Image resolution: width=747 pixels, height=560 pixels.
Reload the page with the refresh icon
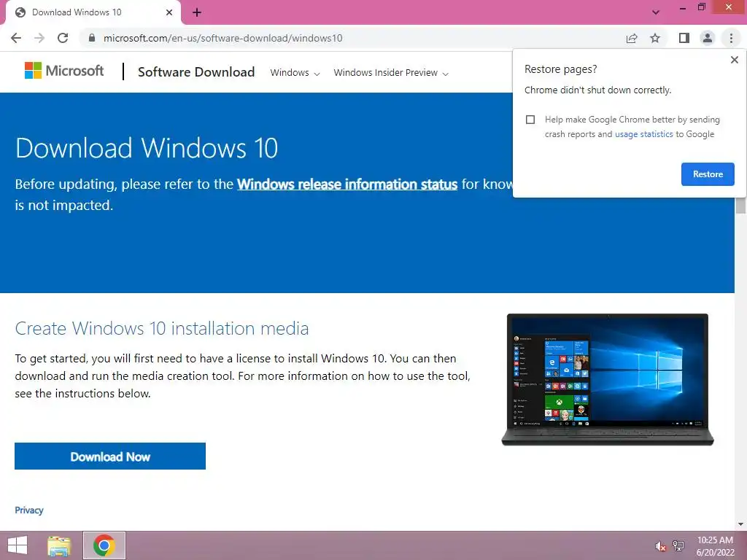(63, 38)
